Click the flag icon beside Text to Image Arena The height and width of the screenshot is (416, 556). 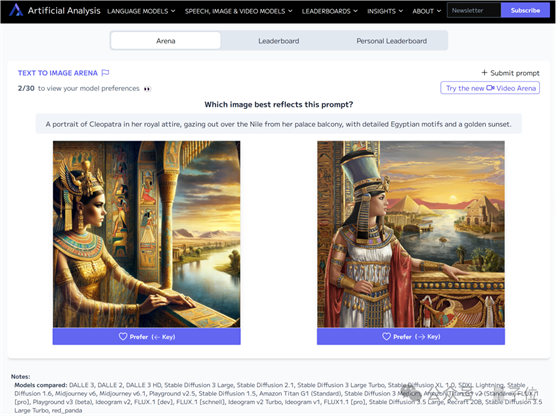pyautogui.click(x=105, y=73)
